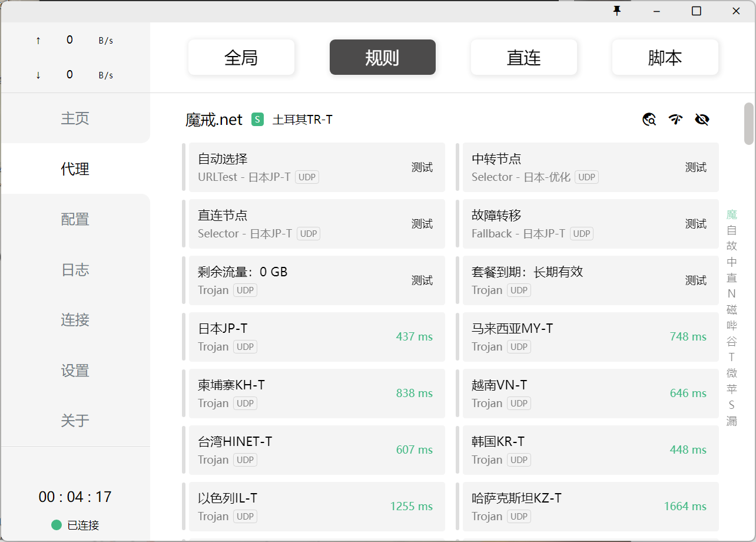Jump to group 故 in index strip
Screen dimensions: 756x542
(732, 246)
